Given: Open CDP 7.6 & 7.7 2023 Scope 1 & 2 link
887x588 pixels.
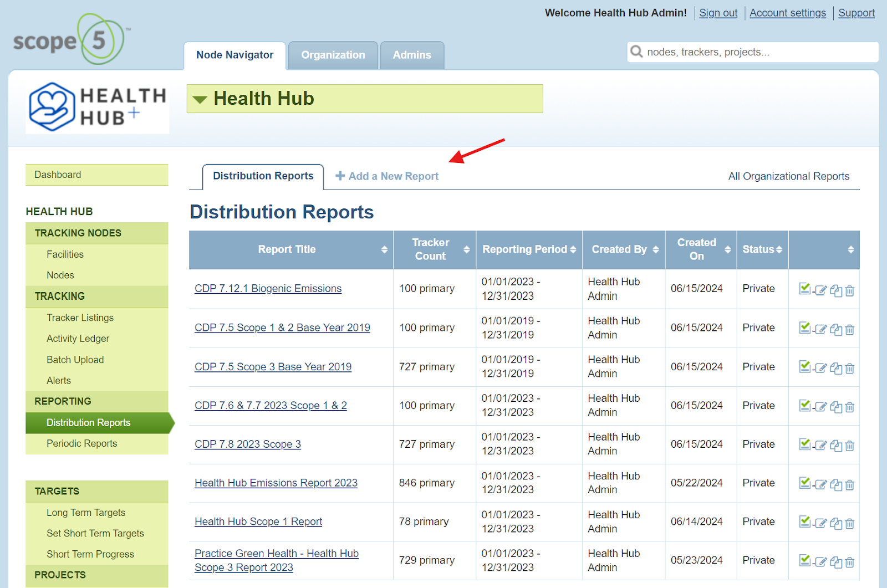Looking at the screenshot, I should 271,406.
